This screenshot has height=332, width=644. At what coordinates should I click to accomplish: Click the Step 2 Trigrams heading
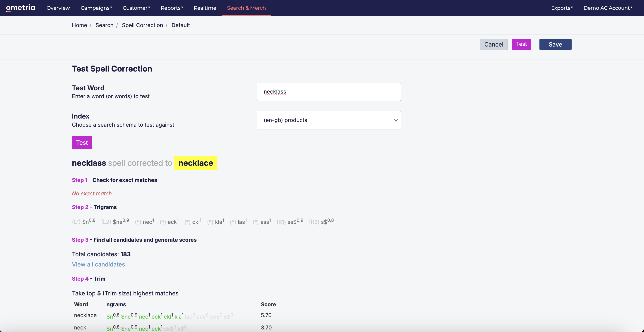tap(94, 207)
